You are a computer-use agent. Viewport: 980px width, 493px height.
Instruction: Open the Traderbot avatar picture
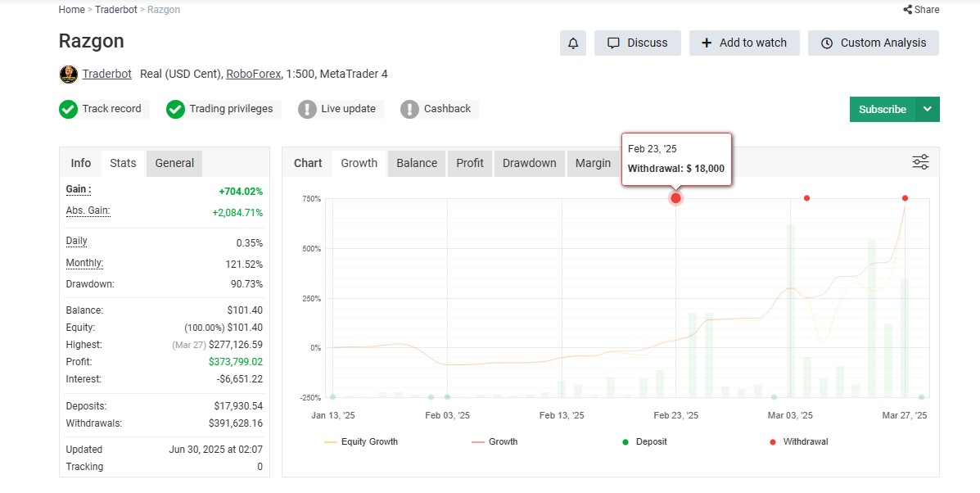(69, 75)
